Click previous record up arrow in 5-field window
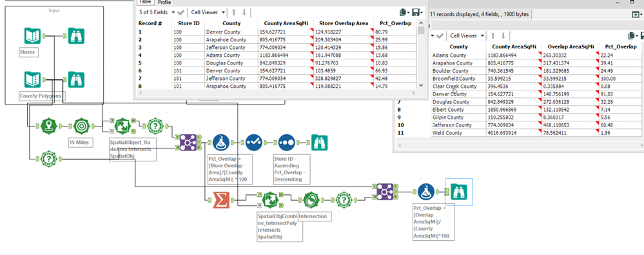 tap(235, 12)
